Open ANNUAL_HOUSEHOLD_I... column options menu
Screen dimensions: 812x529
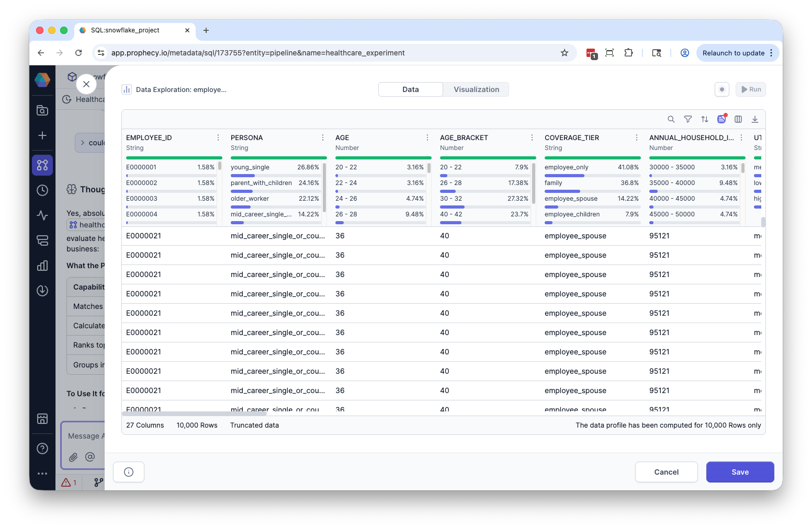coord(741,137)
